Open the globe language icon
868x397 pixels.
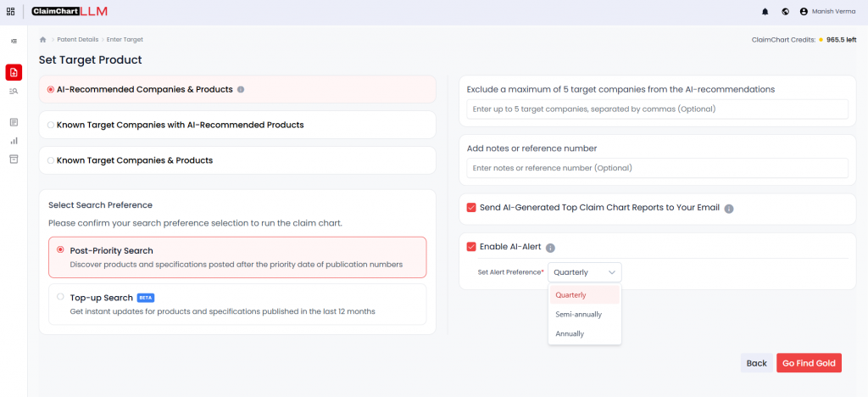[786, 12]
